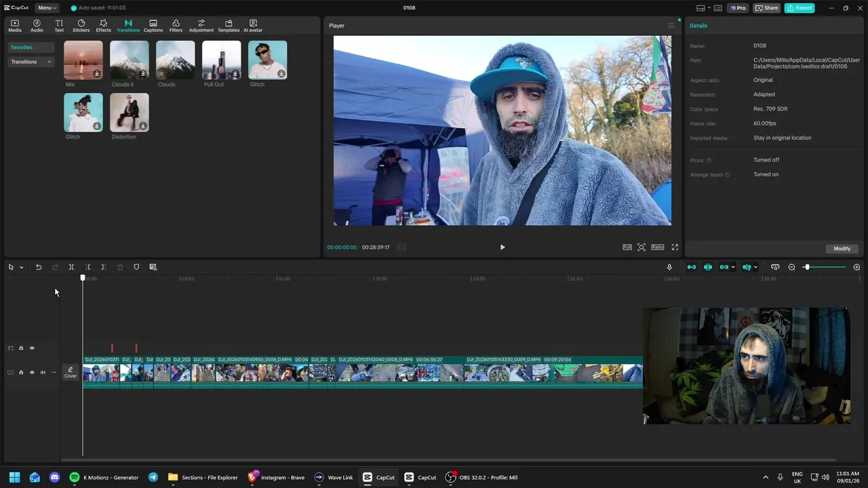Switch to the Text tab
The image size is (868, 488).
(x=59, y=26)
